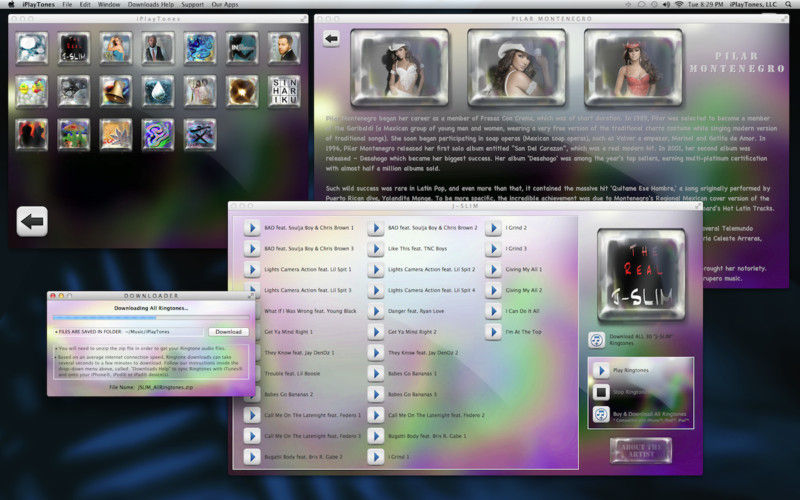
Task: Play I Grind 2 ringtone
Action: pyautogui.click(x=493, y=228)
